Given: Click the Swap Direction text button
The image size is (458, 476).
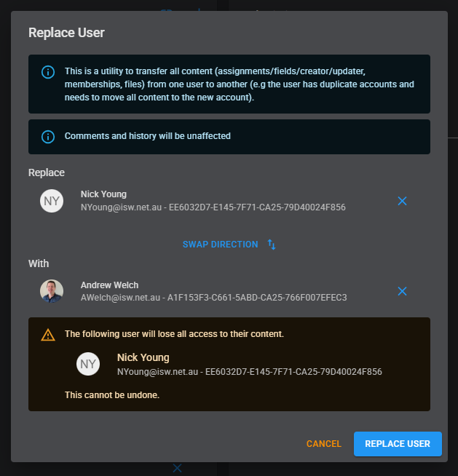Looking at the screenshot, I should [x=220, y=245].
